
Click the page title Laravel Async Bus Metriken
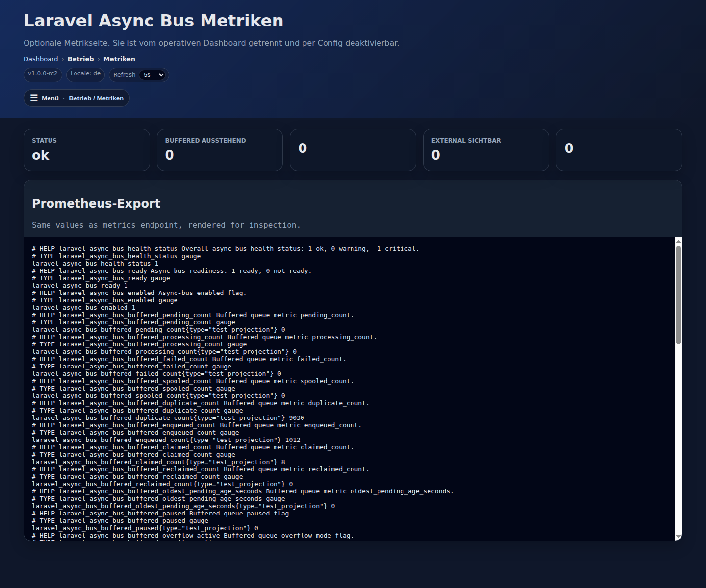[153, 21]
